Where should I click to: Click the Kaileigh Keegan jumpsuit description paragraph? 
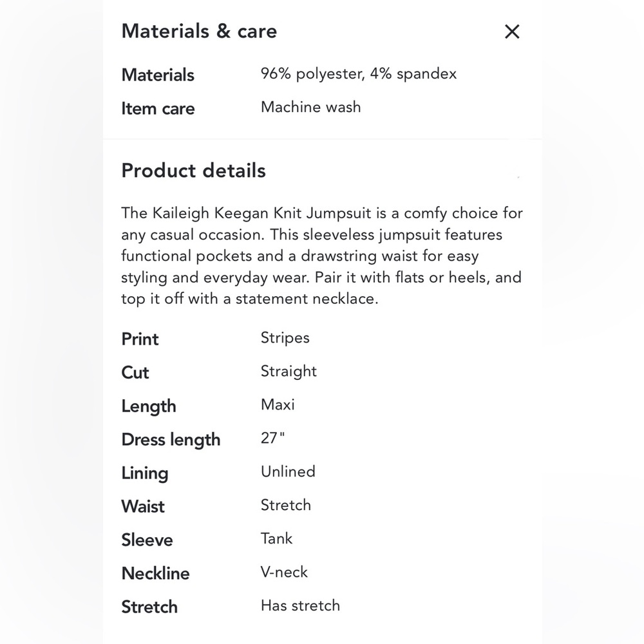(x=321, y=256)
